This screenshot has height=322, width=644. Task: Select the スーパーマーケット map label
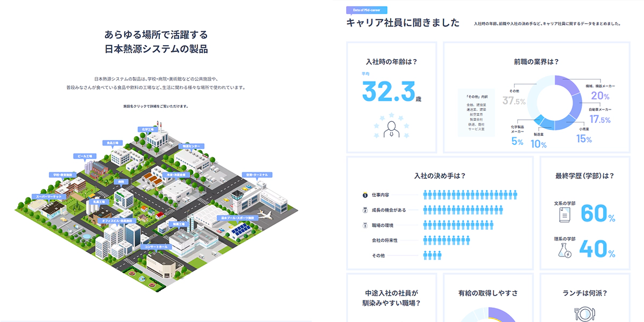click(x=49, y=197)
